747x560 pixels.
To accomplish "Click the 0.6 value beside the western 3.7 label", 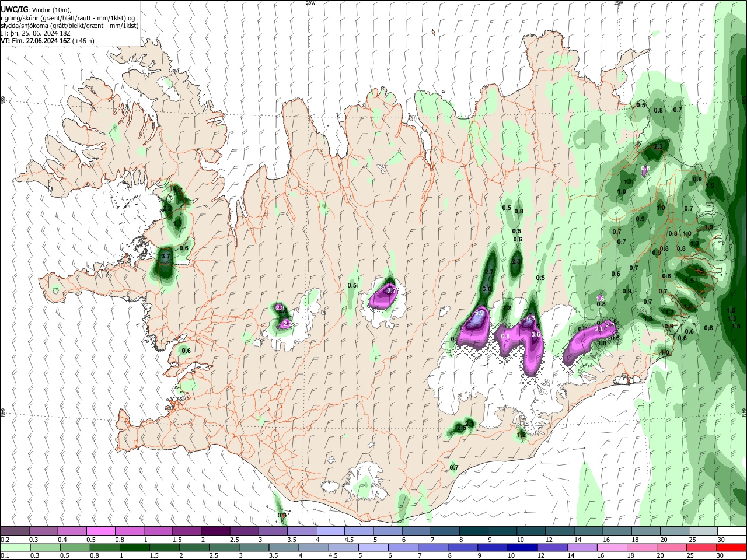I will click(x=184, y=248).
